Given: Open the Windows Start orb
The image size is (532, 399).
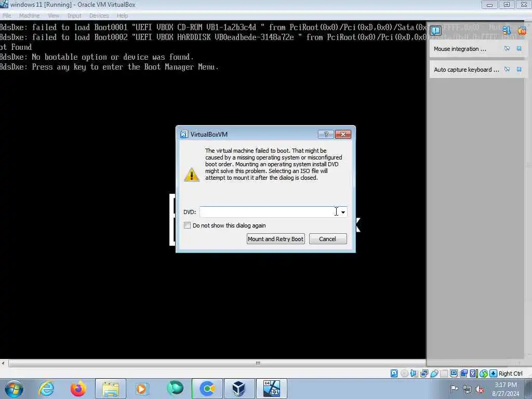Looking at the screenshot, I should click(14, 389).
